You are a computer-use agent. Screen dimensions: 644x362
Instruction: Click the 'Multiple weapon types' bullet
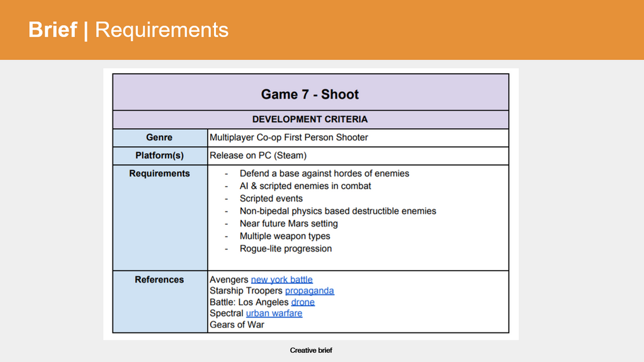point(285,236)
